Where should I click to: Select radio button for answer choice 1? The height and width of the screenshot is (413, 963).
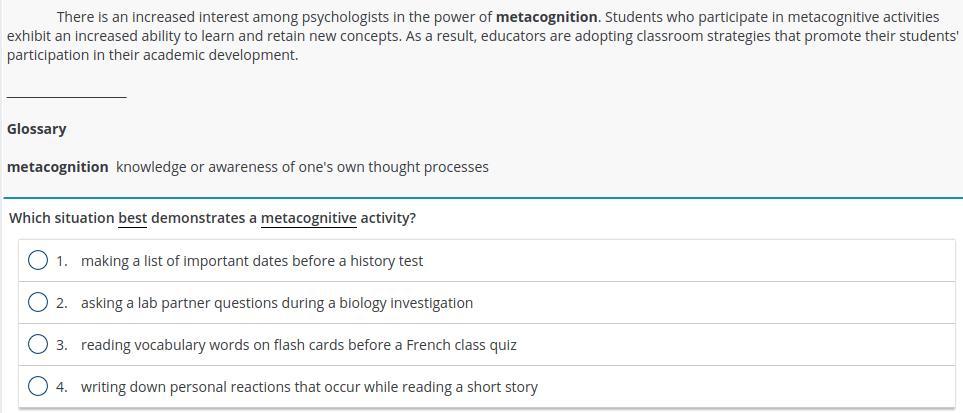(38, 261)
